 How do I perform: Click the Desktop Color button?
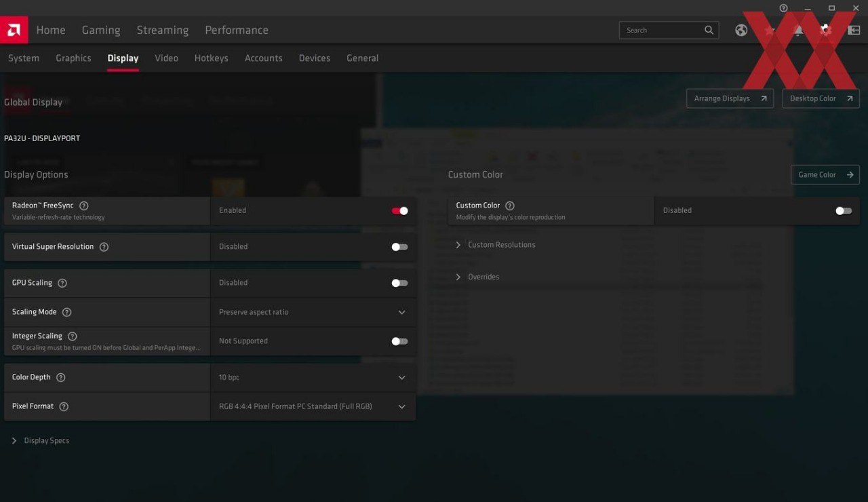click(x=821, y=98)
